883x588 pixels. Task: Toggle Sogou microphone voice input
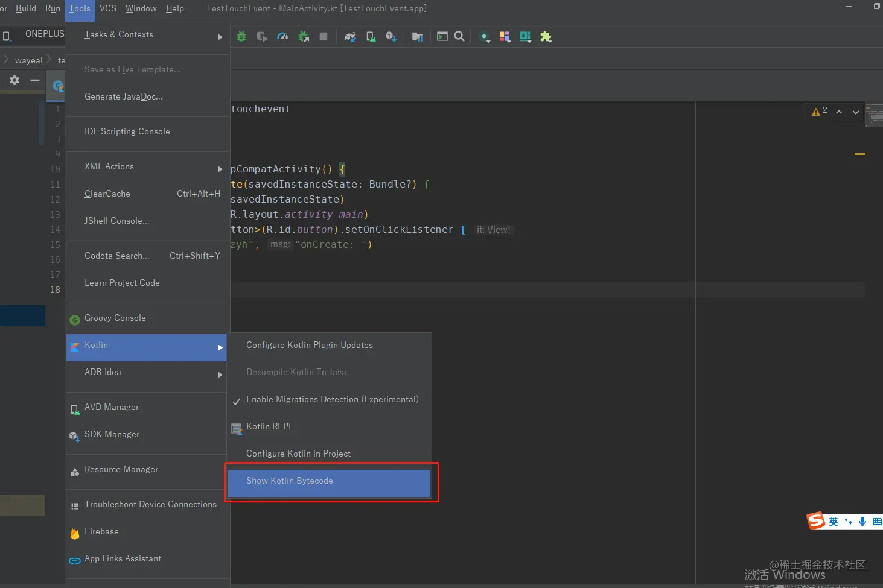[x=862, y=522]
